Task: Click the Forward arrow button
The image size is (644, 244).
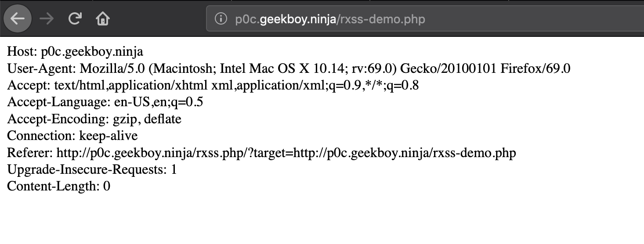Action: pos(46,19)
